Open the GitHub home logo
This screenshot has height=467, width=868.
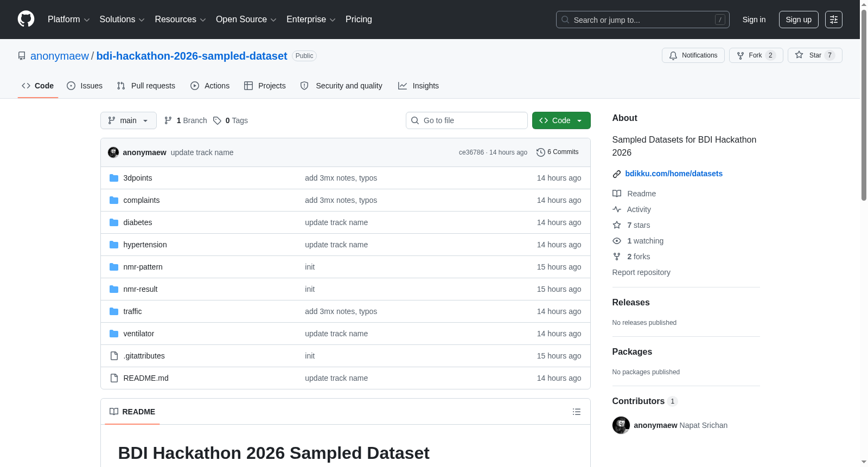click(x=26, y=19)
